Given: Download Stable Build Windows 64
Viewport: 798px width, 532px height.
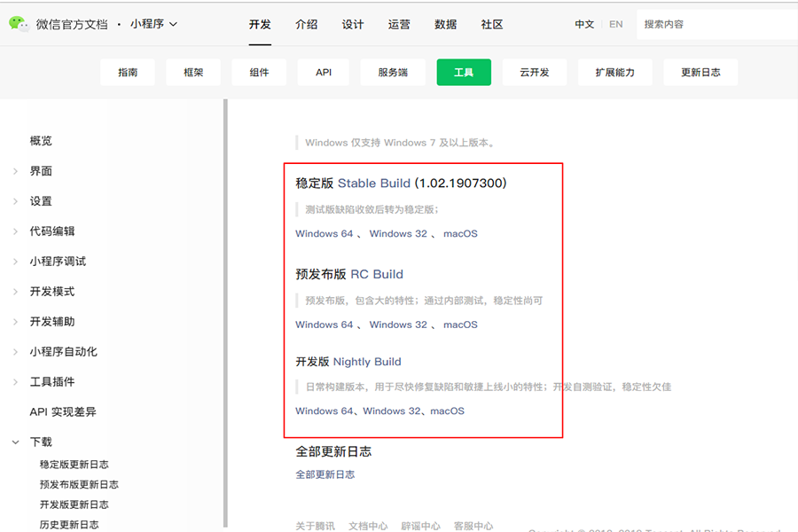Looking at the screenshot, I should [x=325, y=234].
